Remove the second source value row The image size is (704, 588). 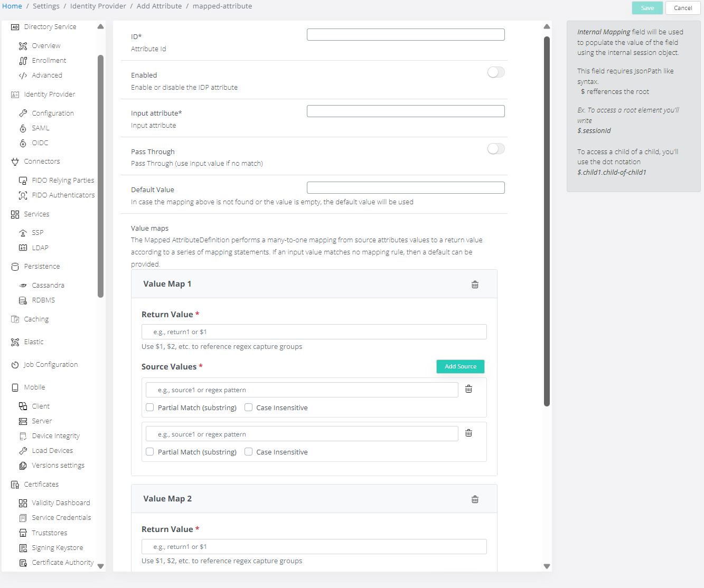[468, 433]
